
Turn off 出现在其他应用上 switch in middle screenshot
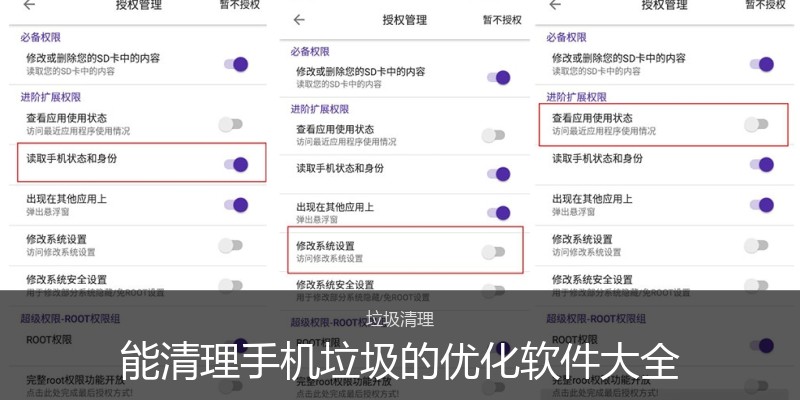click(498, 213)
